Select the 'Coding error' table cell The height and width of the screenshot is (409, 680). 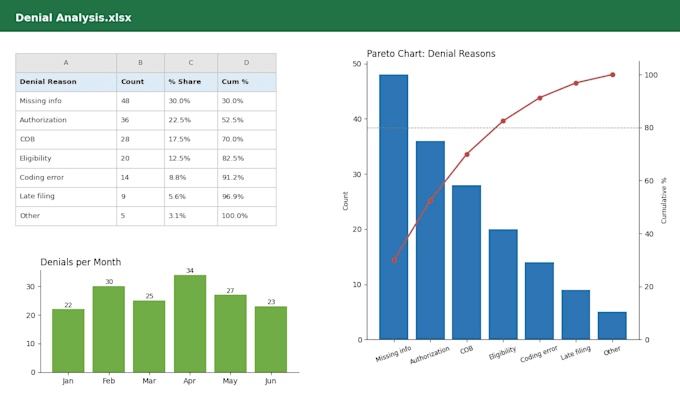tap(66, 178)
